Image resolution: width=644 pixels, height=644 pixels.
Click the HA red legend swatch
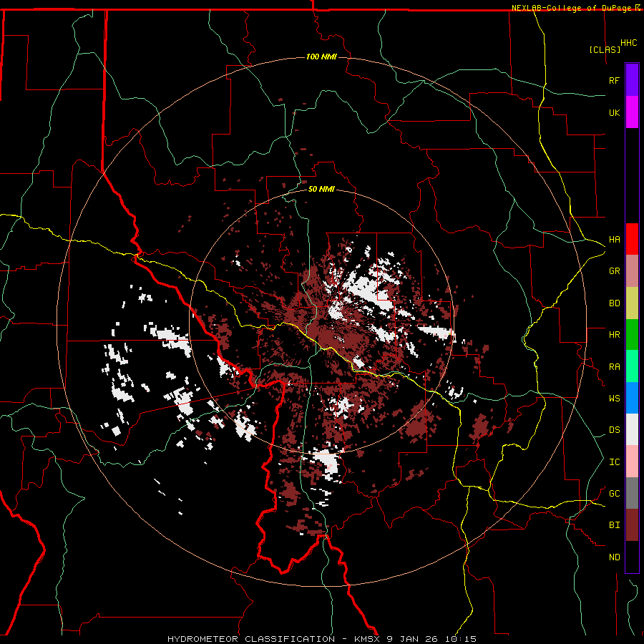(632, 239)
